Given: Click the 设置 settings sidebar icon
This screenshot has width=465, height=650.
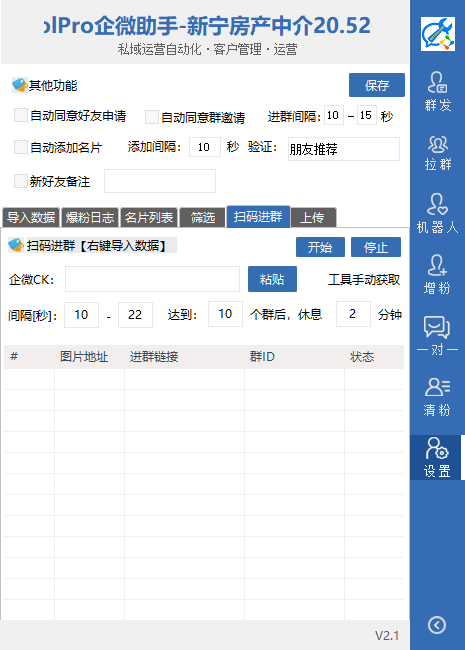Looking at the screenshot, I should pyautogui.click(x=438, y=458).
